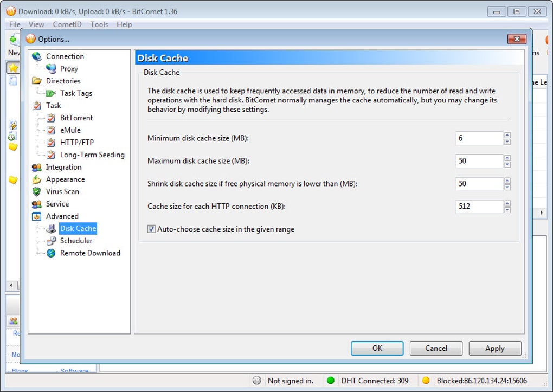Select BitTorrent in the options tree
This screenshot has width=553, height=392.
pyautogui.click(x=76, y=118)
